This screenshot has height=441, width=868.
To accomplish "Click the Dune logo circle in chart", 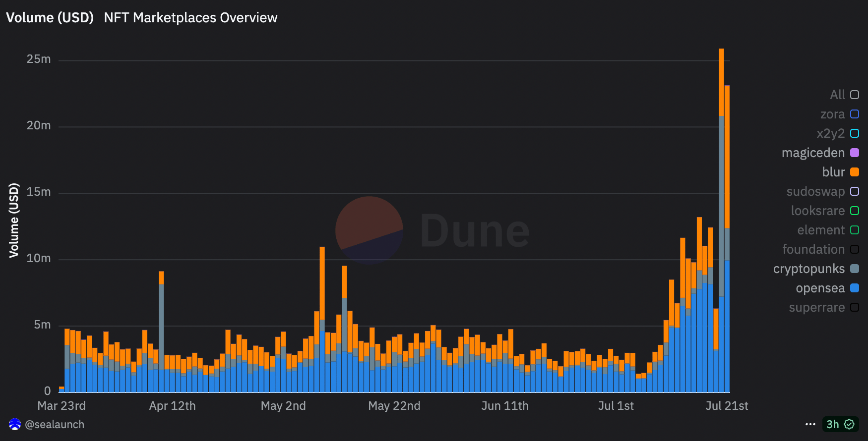I will pos(369,230).
